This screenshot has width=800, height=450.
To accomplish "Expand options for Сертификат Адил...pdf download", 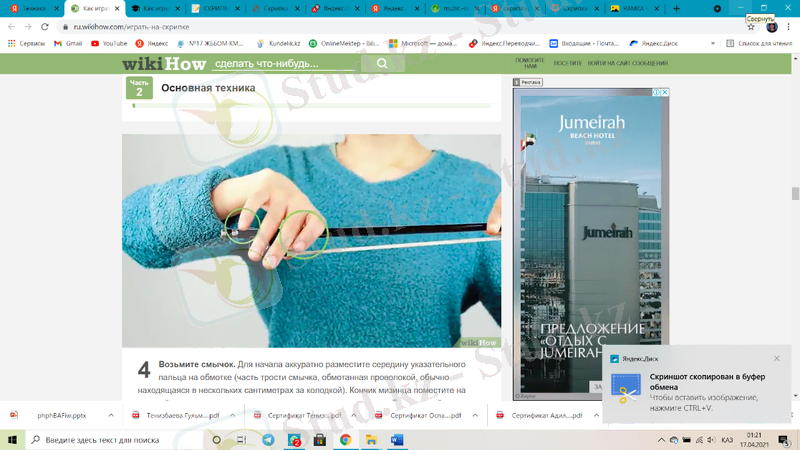I will coord(596,415).
